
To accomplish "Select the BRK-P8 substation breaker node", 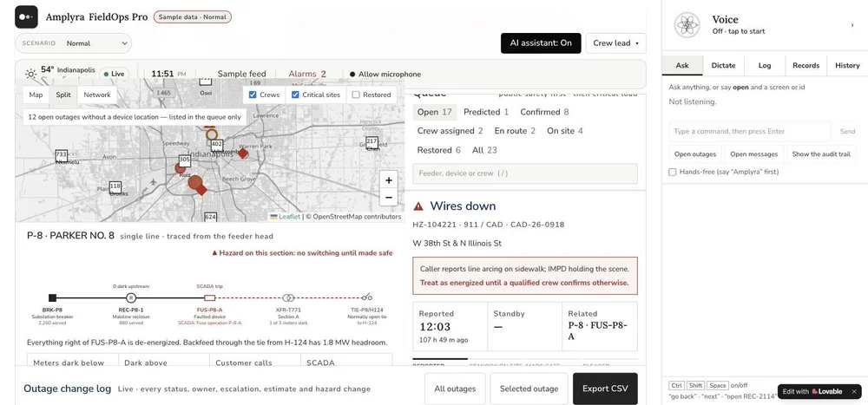I will point(52,297).
